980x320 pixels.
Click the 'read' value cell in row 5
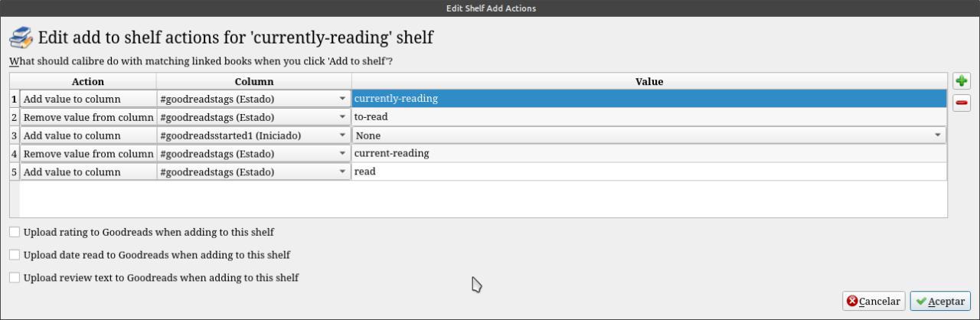tap(648, 172)
